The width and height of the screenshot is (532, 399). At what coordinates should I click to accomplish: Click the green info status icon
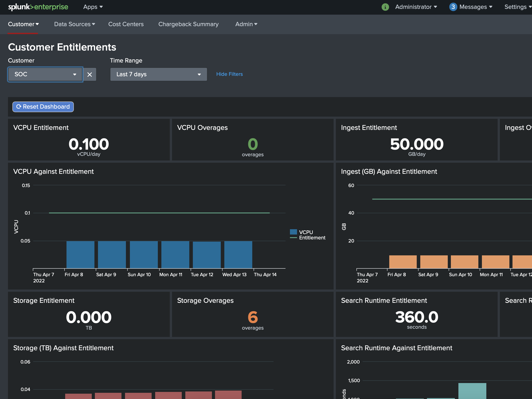(x=385, y=7)
